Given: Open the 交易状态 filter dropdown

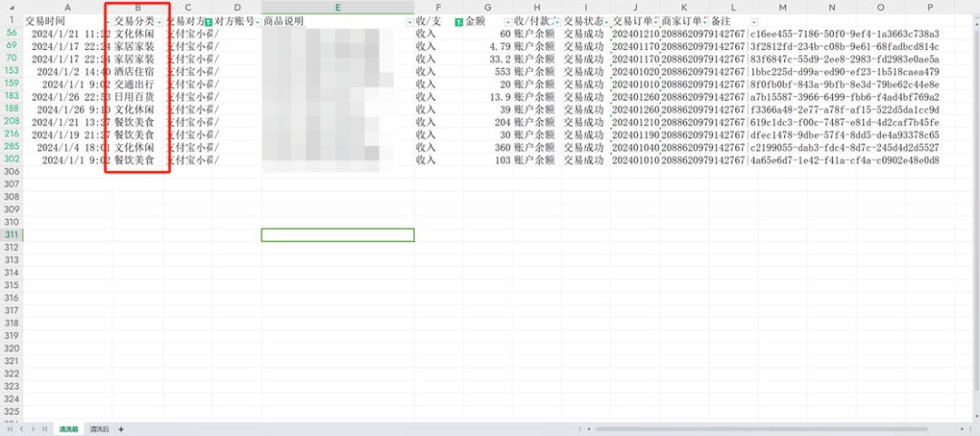Looking at the screenshot, I should click(x=607, y=22).
